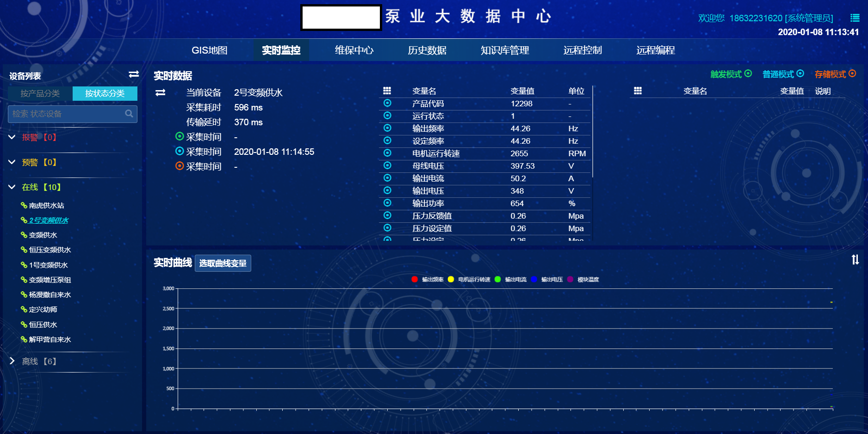Click the exchange icon beside 当前设备
Image resolution: width=868 pixels, height=434 pixels.
tap(160, 92)
